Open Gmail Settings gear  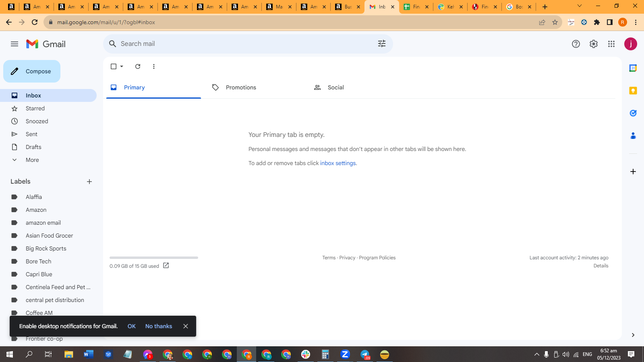594,44
